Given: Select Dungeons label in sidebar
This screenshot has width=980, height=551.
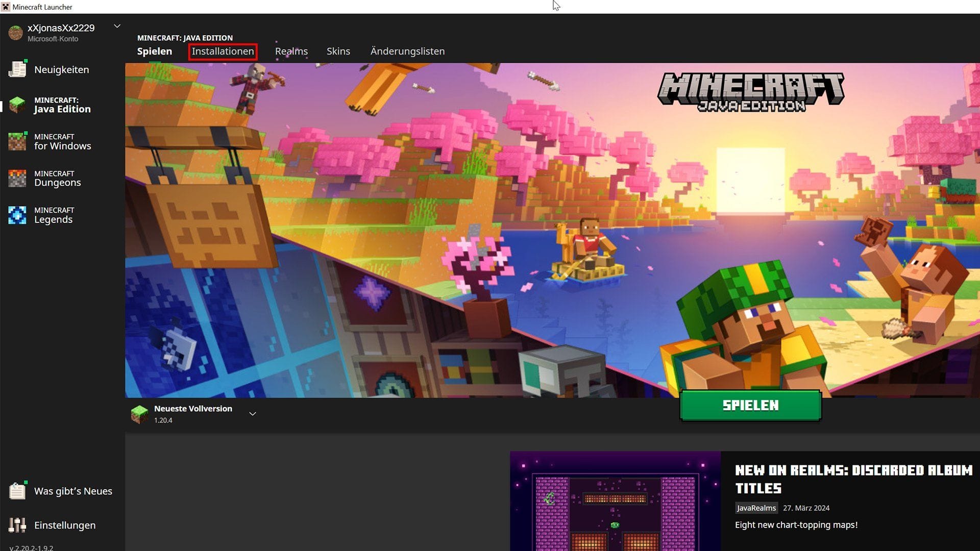Looking at the screenshot, I should click(58, 178).
